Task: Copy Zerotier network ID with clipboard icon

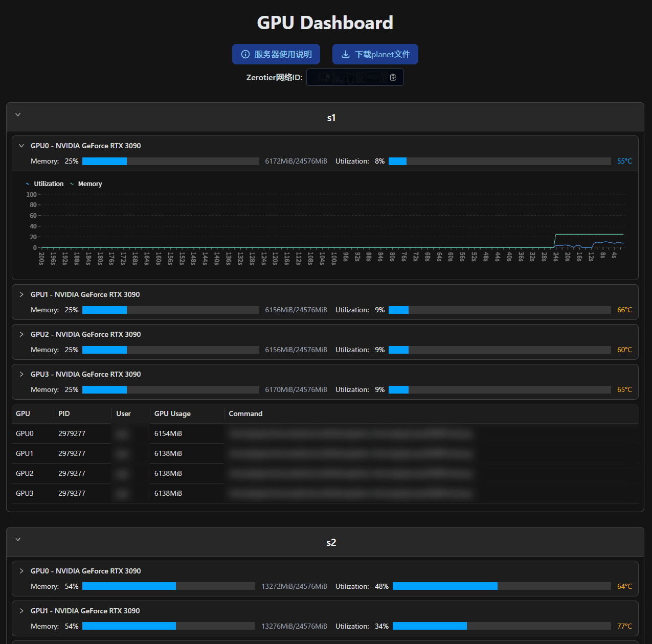Action: [x=393, y=77]
